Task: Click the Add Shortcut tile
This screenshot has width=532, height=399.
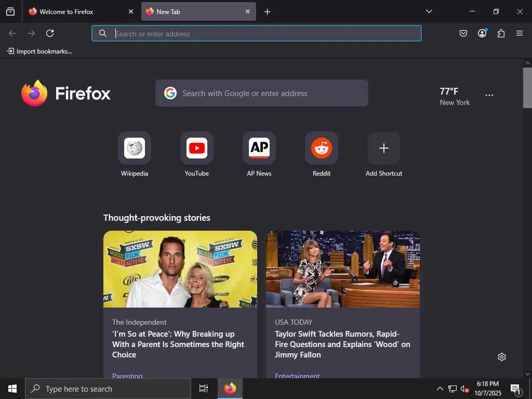Action: tap(384, 155)
